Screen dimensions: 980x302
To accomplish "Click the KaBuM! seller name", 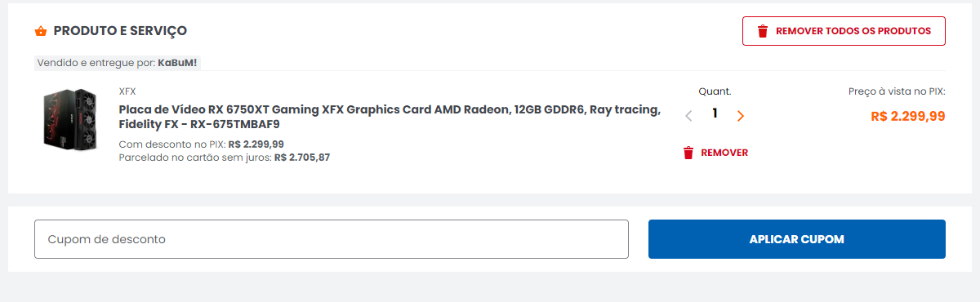I will [177, 62].
